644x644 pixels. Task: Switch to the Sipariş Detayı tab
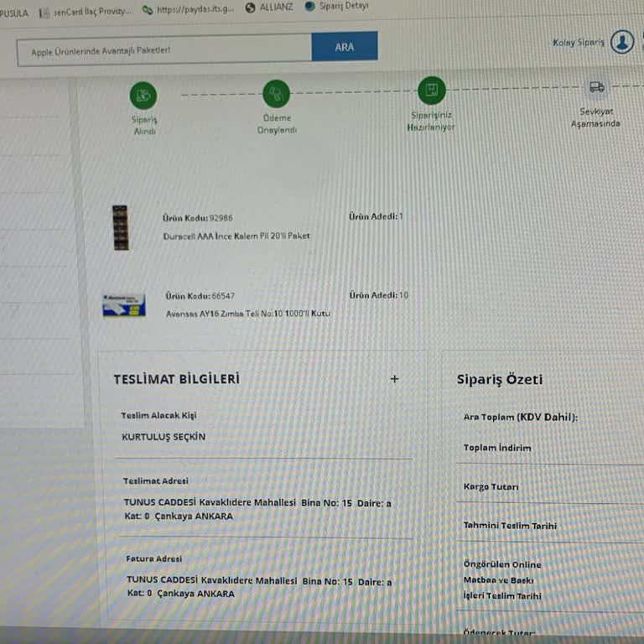click(x=337, y=6)
